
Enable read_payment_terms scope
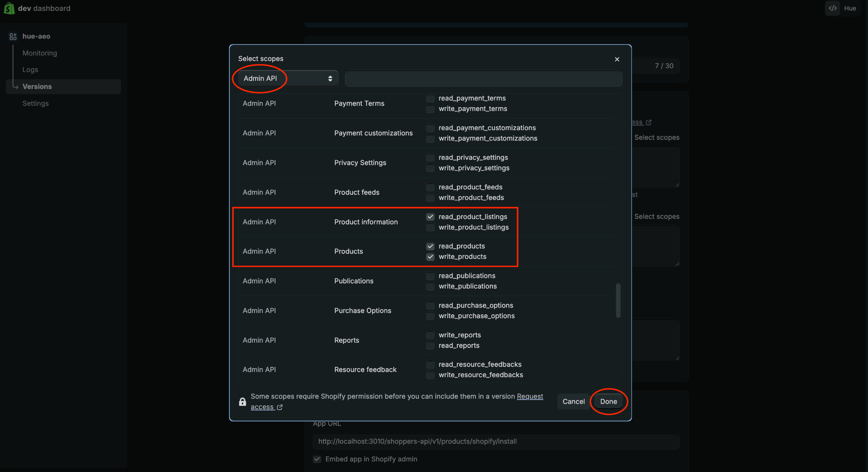pyautogui.click(x=430, y=98)
